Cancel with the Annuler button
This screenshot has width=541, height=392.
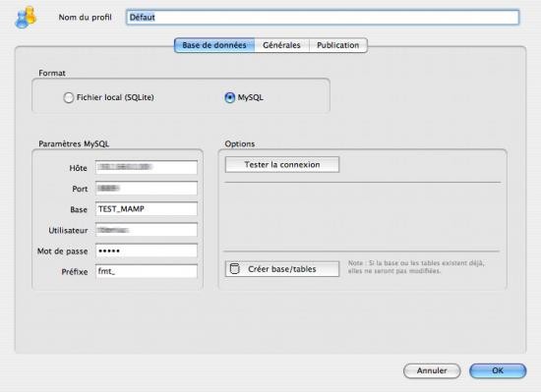point(432,371)
